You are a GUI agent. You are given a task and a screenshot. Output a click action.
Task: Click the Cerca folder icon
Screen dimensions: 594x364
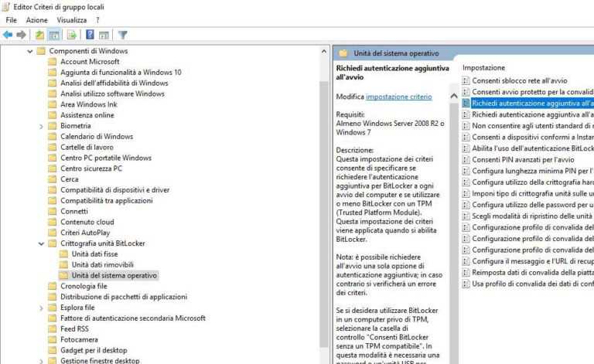53,179
